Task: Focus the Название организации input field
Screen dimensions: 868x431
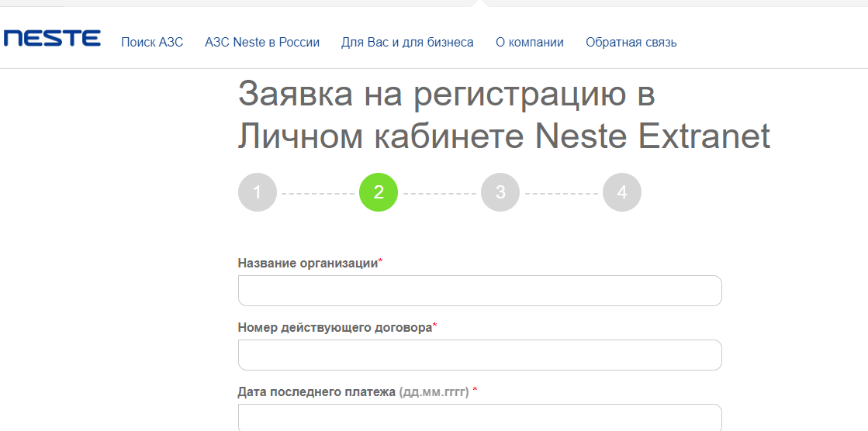Action: pyautogui.click(x=480, y=291)
